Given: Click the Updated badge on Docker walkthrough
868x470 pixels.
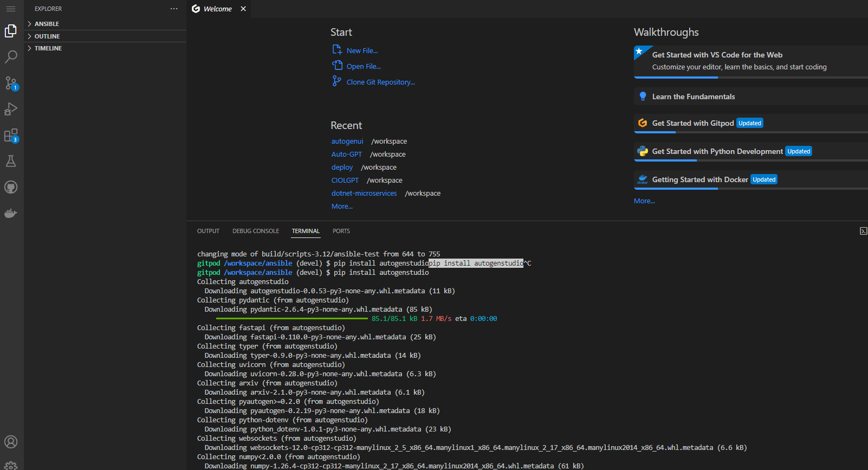Looking at the screenshot, I should click(x=764, y=179).
